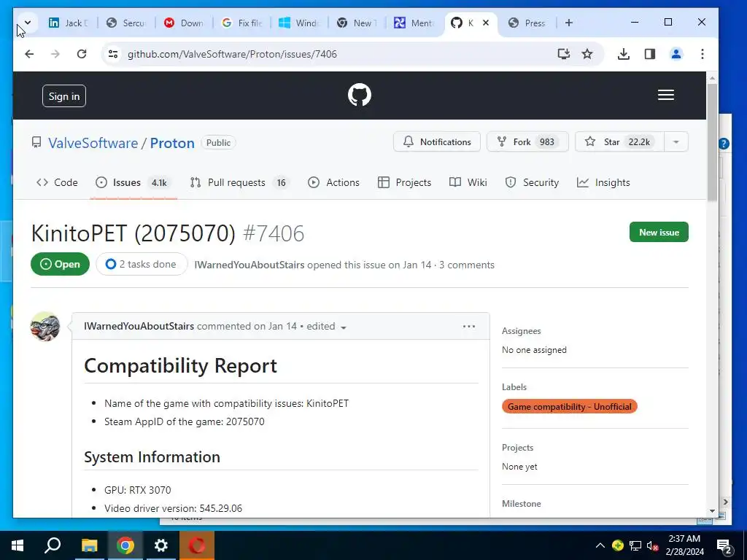Switch to the LinkedIn Jack tab
The height and width of the screenshot is (560, 747).
tap(69, 23)
